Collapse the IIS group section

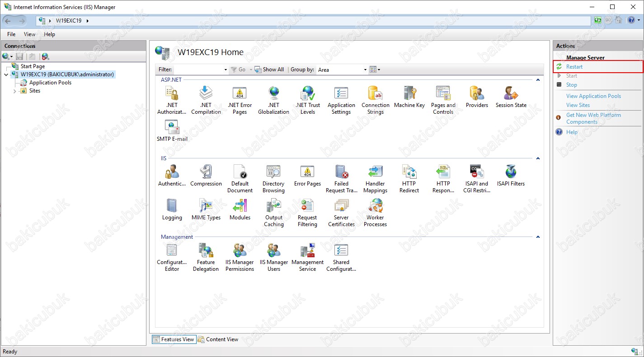click(x=538, y=158)
